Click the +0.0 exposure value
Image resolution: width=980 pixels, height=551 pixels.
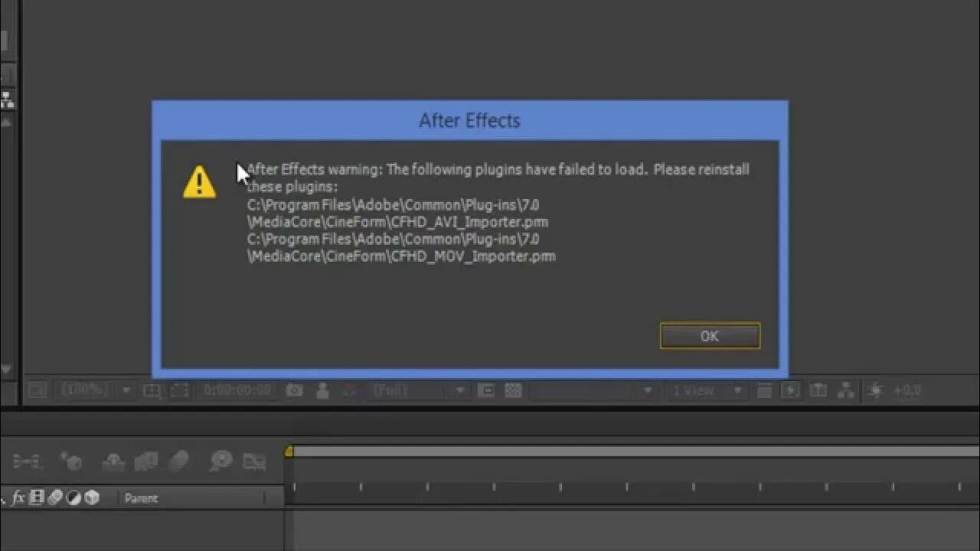(x=906, y=390)
